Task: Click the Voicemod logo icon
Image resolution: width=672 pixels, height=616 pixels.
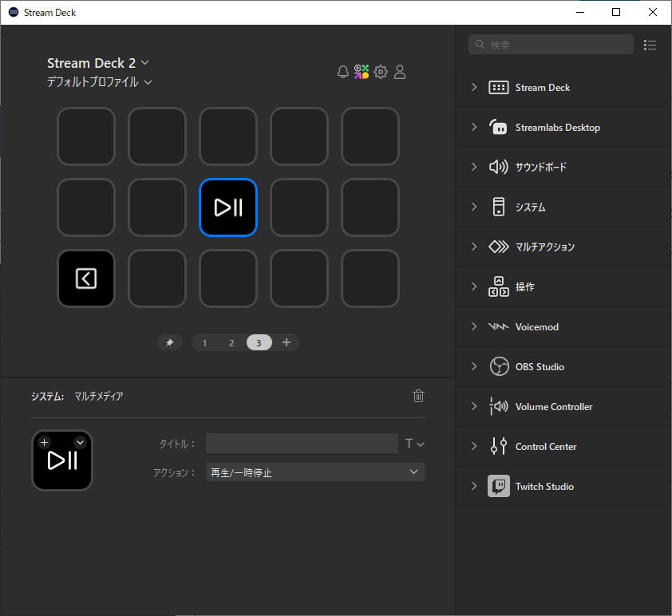Action: click(499, 327)
